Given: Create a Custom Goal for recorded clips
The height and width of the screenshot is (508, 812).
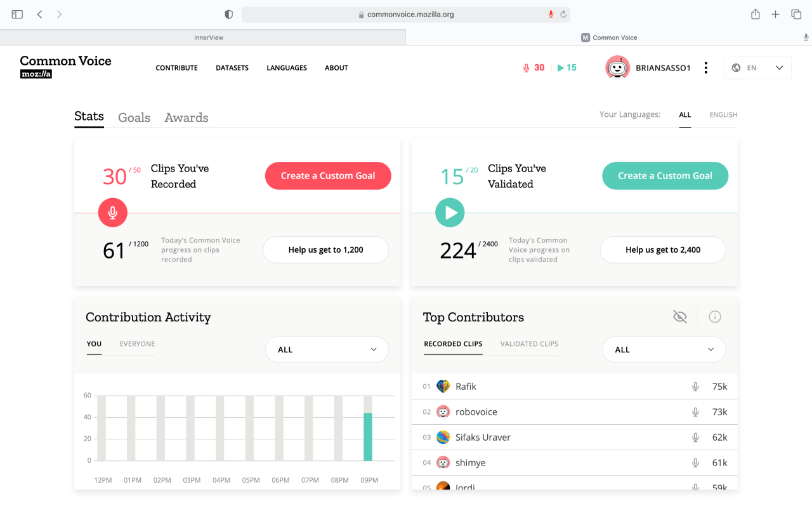Looking at the screenshot, I should (x=328, y=176).
